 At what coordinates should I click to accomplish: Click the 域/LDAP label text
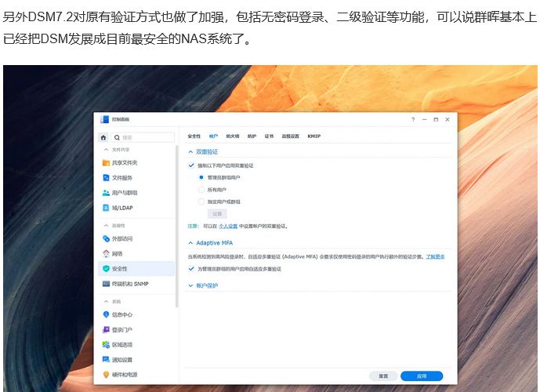coord(122,208)
